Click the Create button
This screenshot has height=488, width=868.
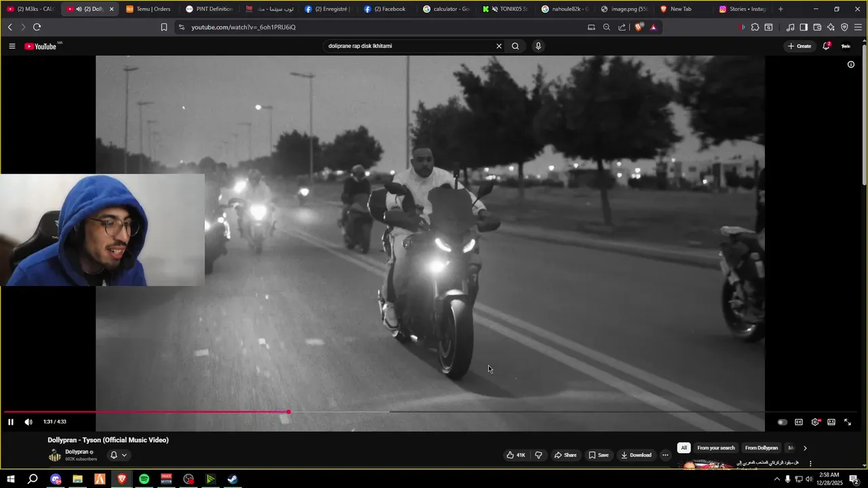tap(800, 46)
